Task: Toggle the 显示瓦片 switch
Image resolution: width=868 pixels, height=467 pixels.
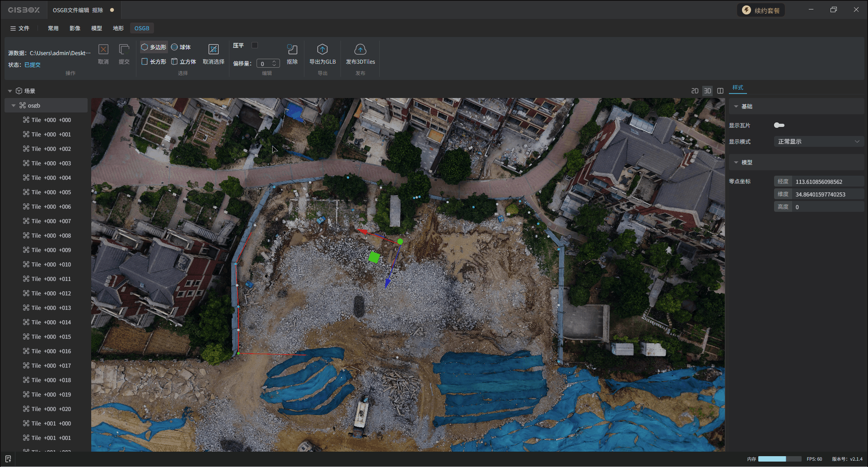Action: click(x=779, y=125)
